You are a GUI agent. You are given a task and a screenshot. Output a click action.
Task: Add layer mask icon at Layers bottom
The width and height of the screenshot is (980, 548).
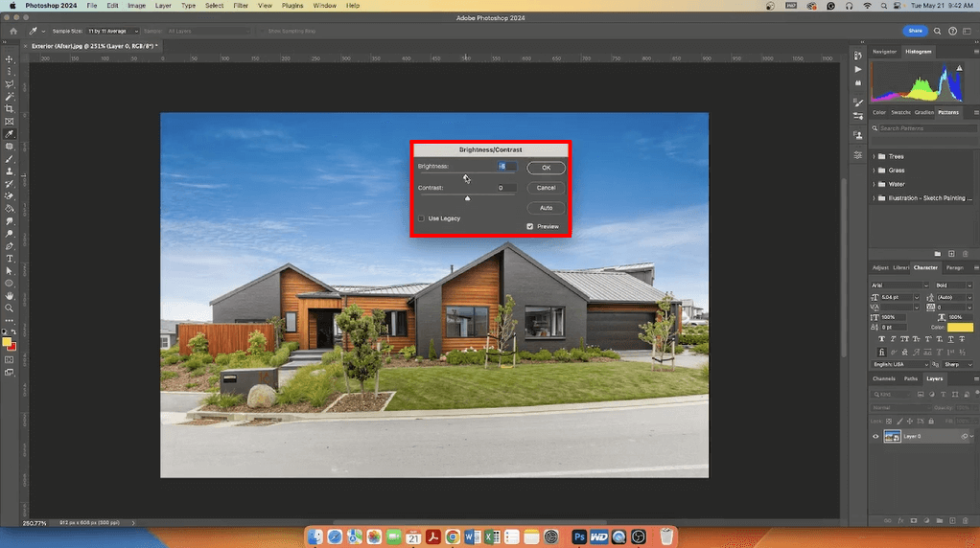tap(914, 520)
